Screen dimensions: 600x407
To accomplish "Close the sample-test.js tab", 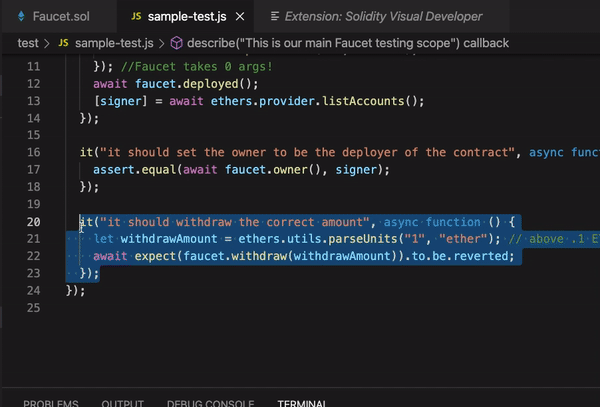I will pyautogui.click(x=240, y=16).
